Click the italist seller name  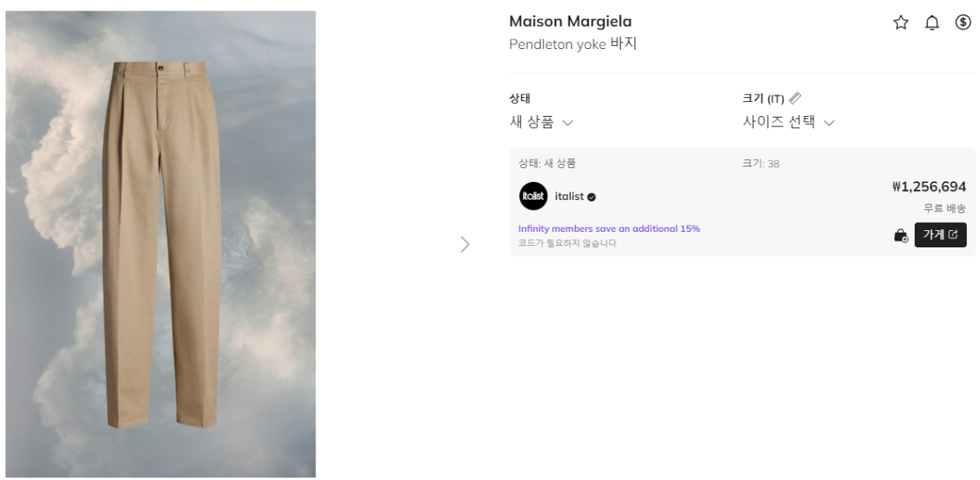(569, 197)
